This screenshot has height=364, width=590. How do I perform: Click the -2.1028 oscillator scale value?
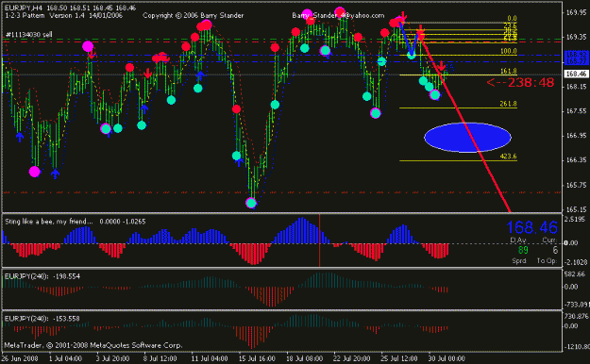[576, 262]
